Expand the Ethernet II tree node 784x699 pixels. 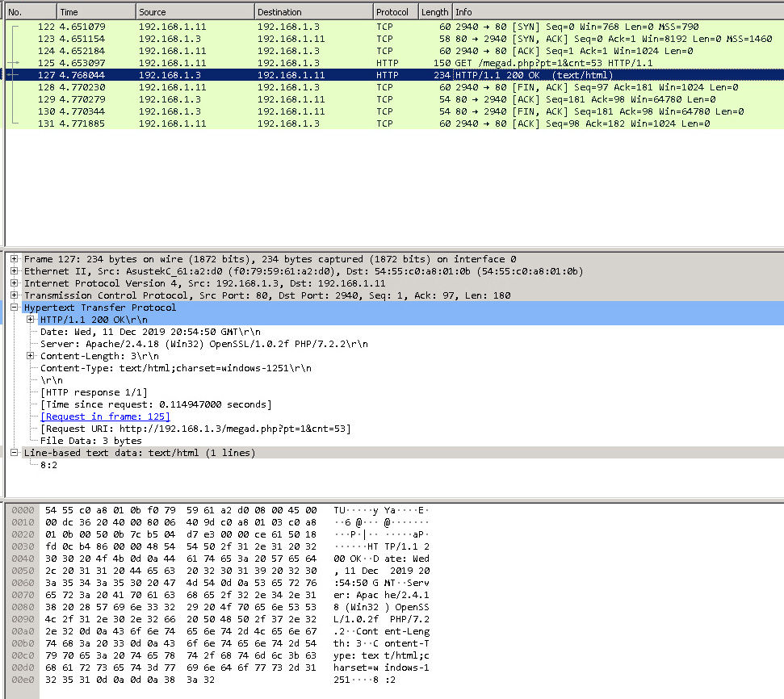pos(15,271)
